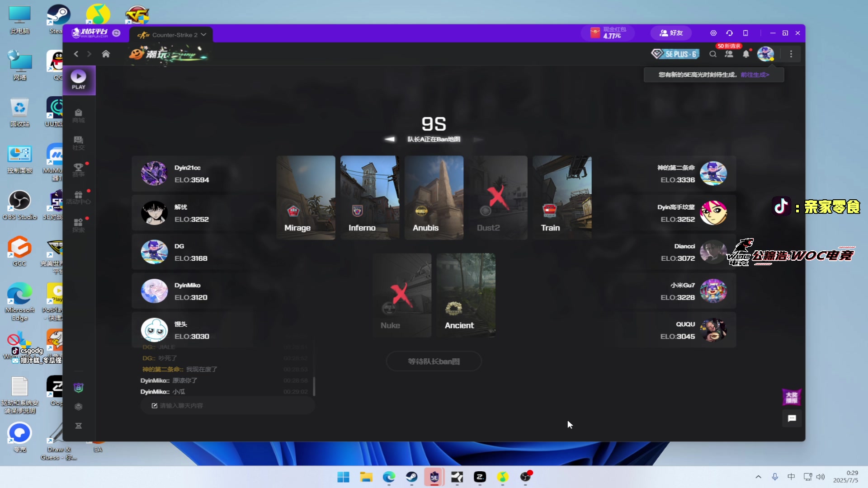The height and width of the screenshot is (488, 868).
Task: Open Steam from taskbar
Action: pos(411,477)
